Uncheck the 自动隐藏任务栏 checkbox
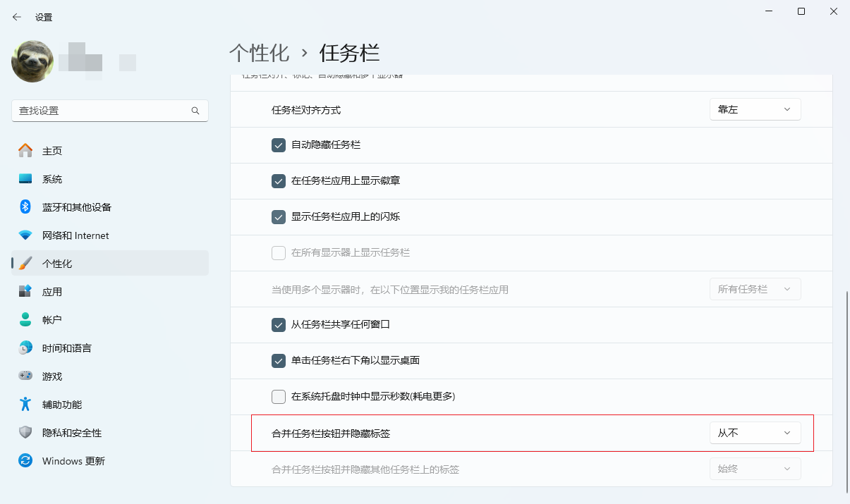The height and width of the screenshot is (504, 850). (x=279, y=145)
